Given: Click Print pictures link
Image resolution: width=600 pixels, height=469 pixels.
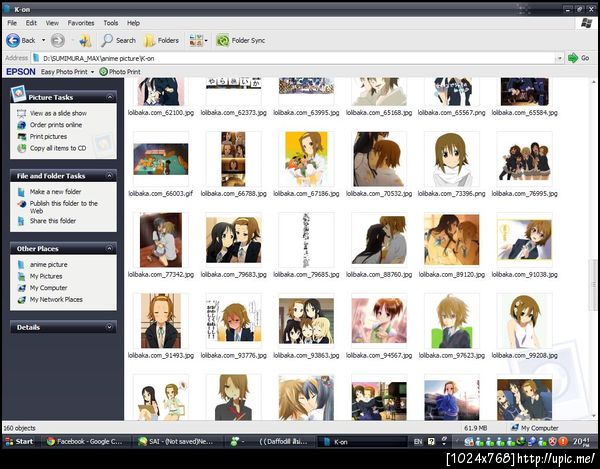Looking at the screenshot, I should 48,137.
